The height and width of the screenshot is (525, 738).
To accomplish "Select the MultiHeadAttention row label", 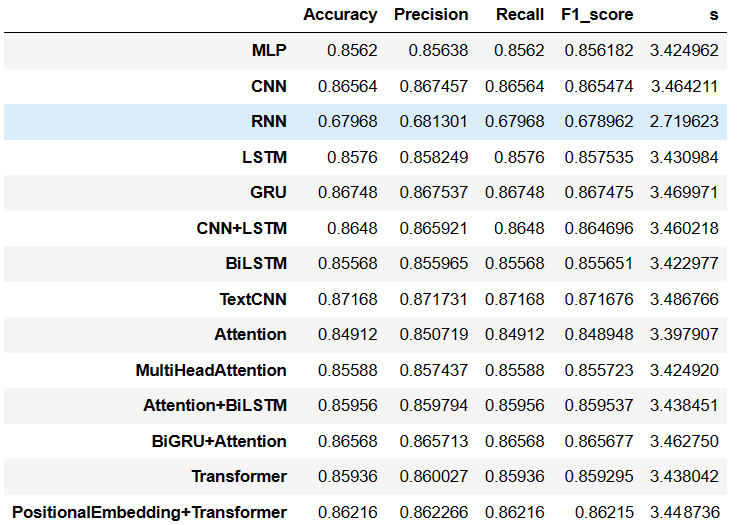I will click(x=211, y=370).
